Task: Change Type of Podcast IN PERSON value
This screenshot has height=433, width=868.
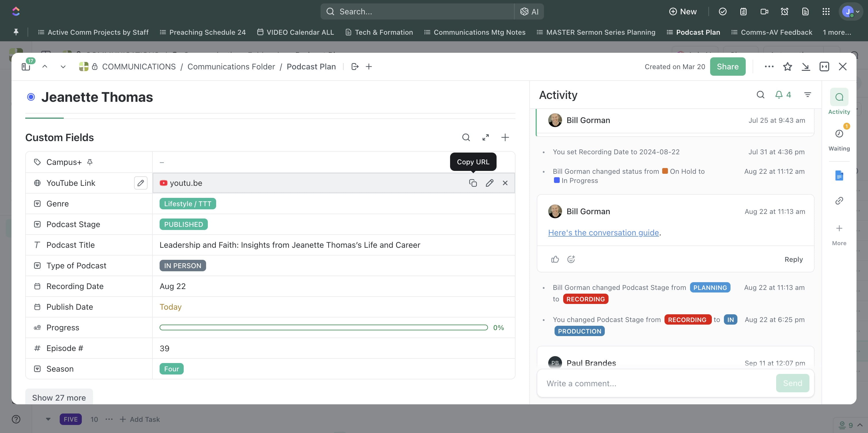Action: [x=183, y=266]
